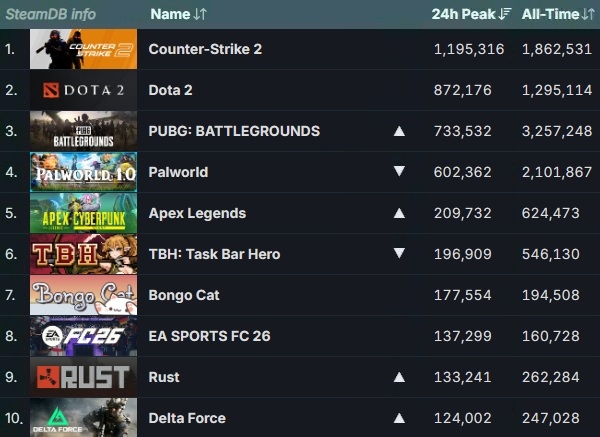Select all-time value 2,101,867
600x437 pixels.
[557, 172]
